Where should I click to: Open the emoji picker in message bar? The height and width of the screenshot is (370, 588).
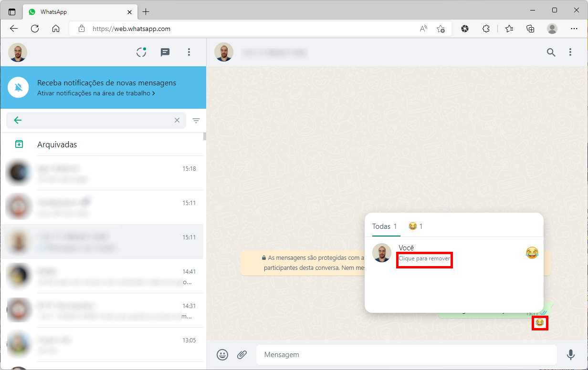[x=222, y=355]
